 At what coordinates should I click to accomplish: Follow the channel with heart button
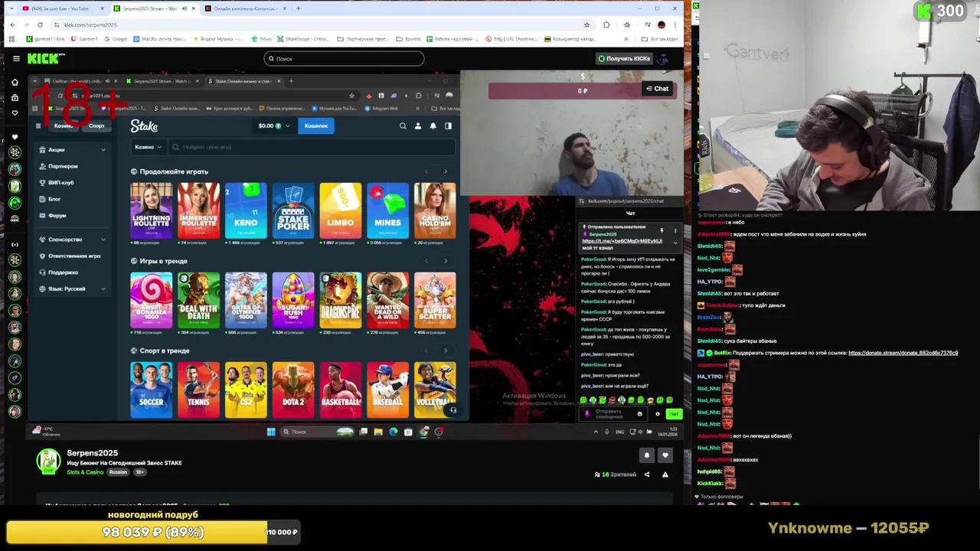point(665,455)
